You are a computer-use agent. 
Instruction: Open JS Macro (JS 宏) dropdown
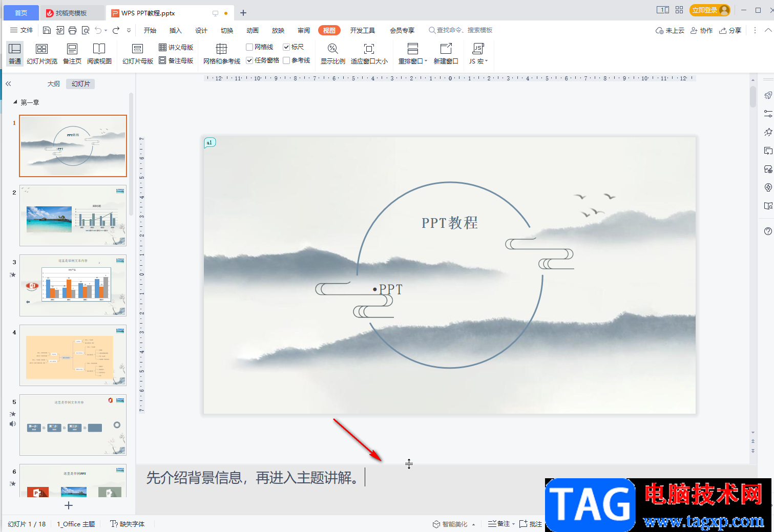click(478, 54)
